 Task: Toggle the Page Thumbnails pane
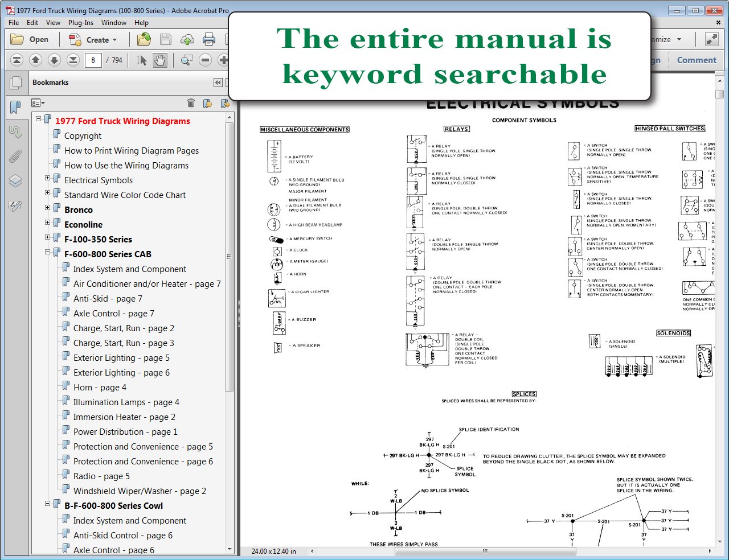click(x=15, y=83)
